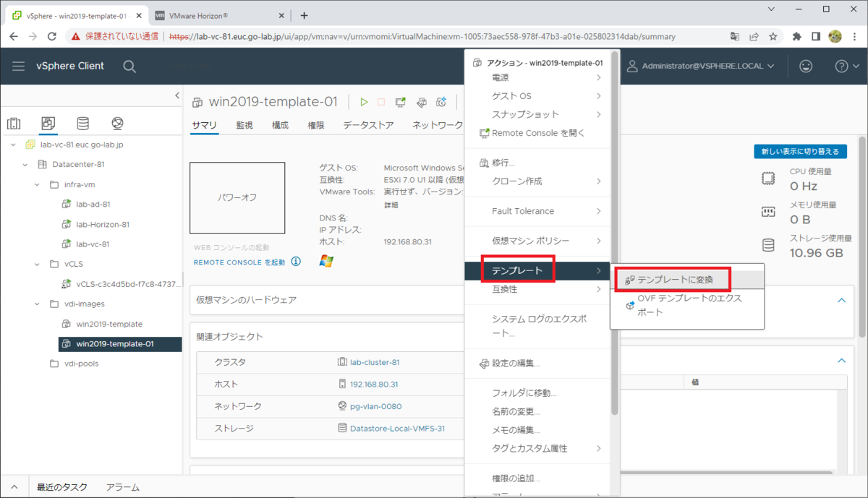Open the Storage inventory view icon
The height and width of the screenshot is (498, 868).
83,123
